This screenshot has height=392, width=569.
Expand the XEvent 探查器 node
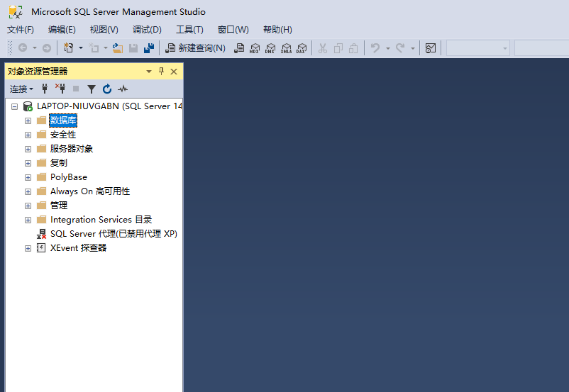(28, 248)
